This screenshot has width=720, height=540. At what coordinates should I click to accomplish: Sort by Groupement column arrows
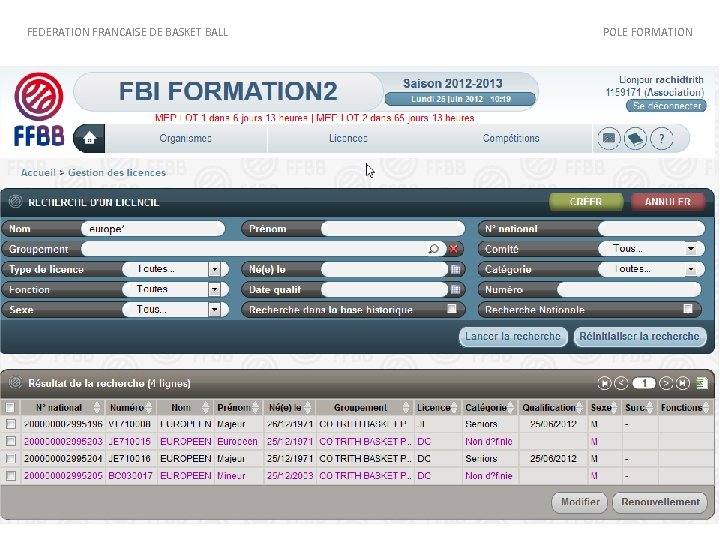coord(406,407)
